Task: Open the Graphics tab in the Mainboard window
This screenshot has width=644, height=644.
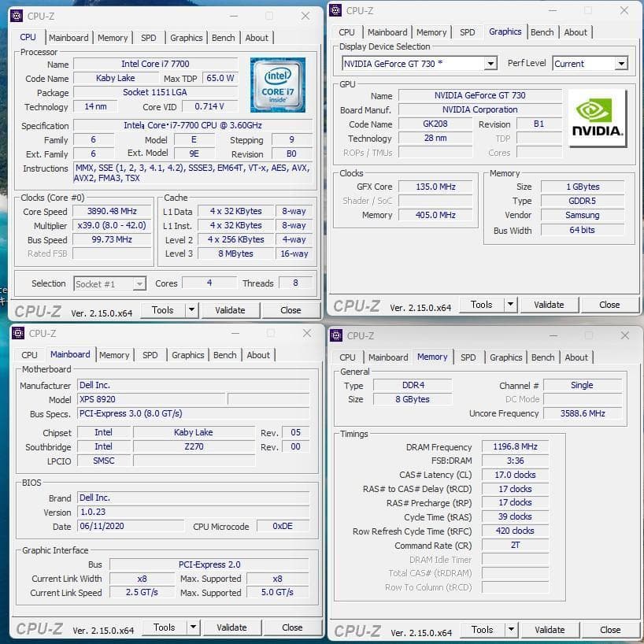Action: 187,355
